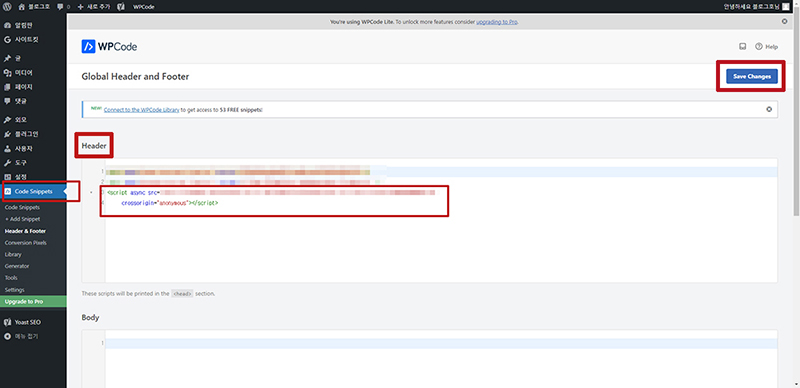Open the Generator submenu item

(x=17, y=266)
